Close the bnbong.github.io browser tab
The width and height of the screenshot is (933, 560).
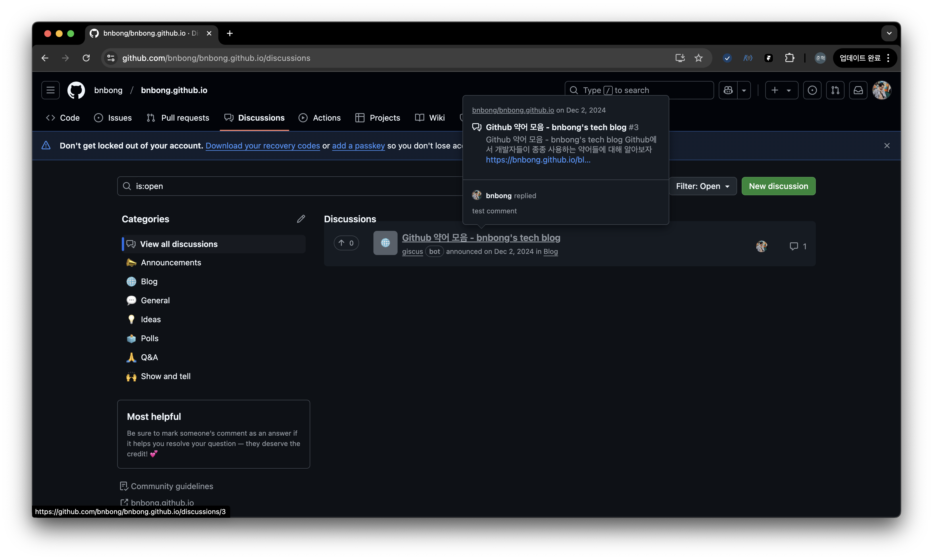(209, 34)
